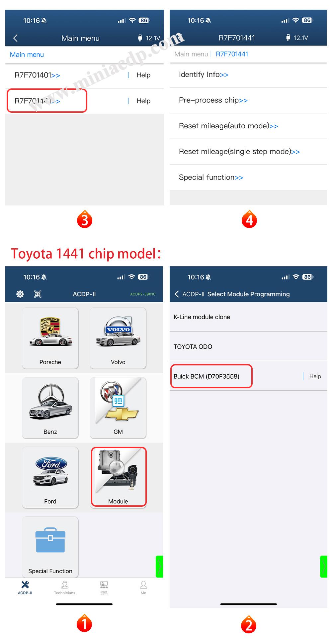Screen dimensions: 332x644
Task: Choose the Benz brand tile
Action: point(50,408)
